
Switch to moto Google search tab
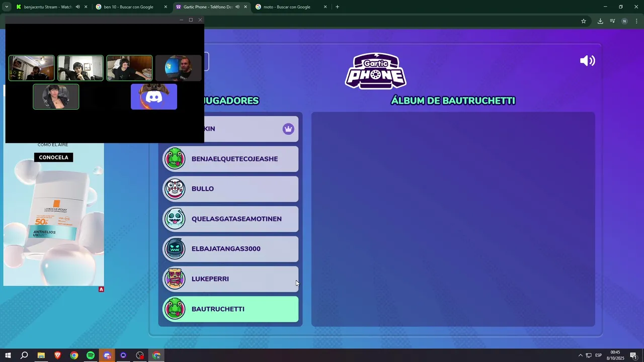pyautogui.click(x=287, y=7)
